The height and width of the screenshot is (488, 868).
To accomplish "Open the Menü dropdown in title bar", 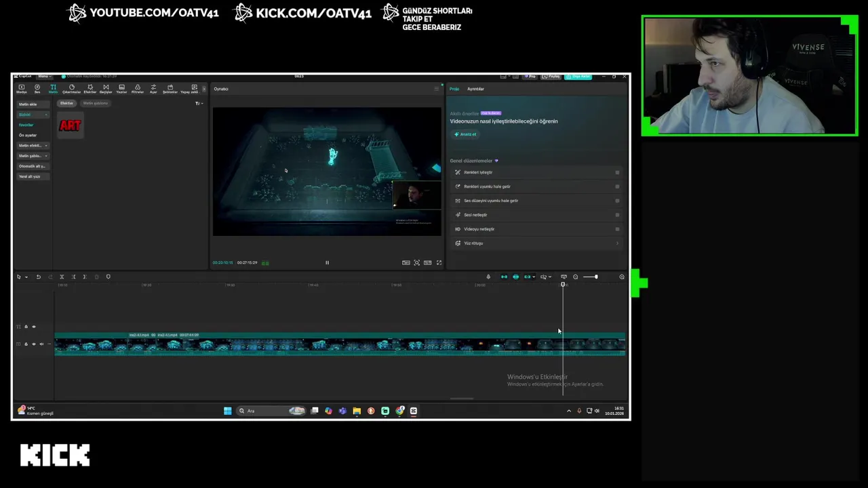I will pos(44,76).
